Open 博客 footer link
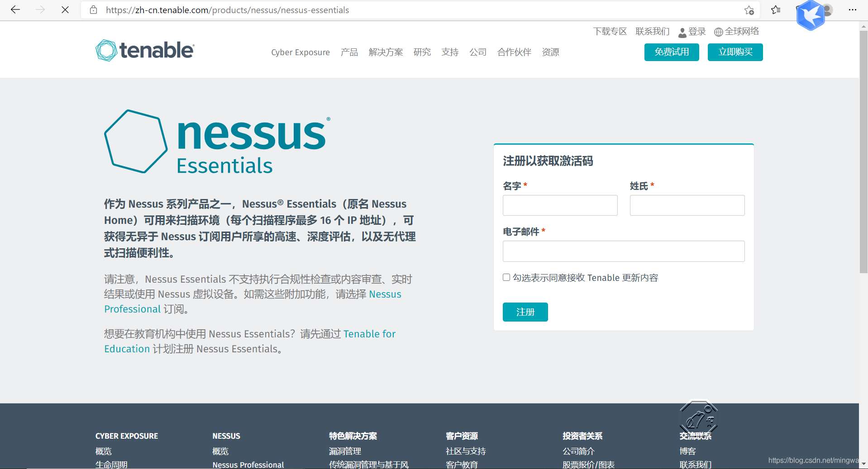 pyautogui.click(x=687, y=451)
